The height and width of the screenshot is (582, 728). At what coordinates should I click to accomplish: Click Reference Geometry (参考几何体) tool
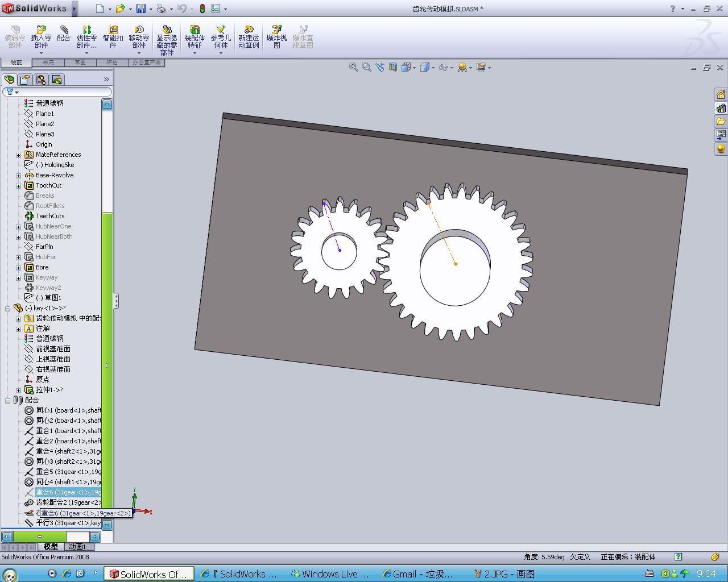pyautogui.click(x=221, y=37)
